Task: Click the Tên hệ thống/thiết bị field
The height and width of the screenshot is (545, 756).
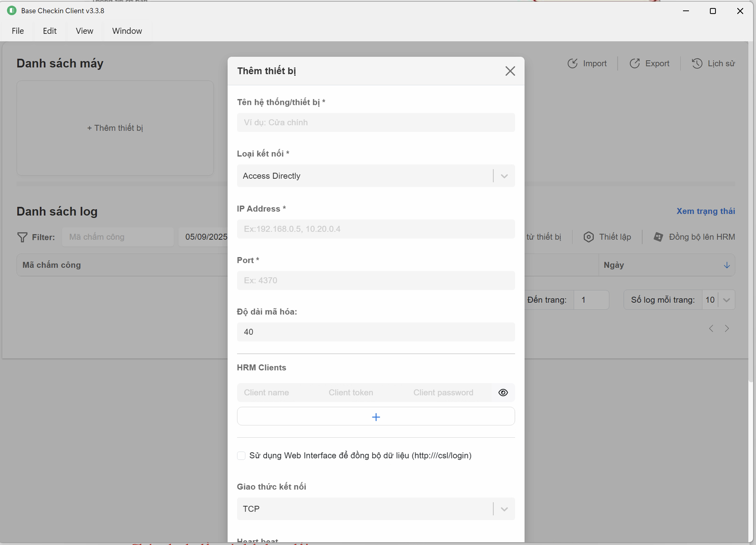Action: click(x=376, y=122)
